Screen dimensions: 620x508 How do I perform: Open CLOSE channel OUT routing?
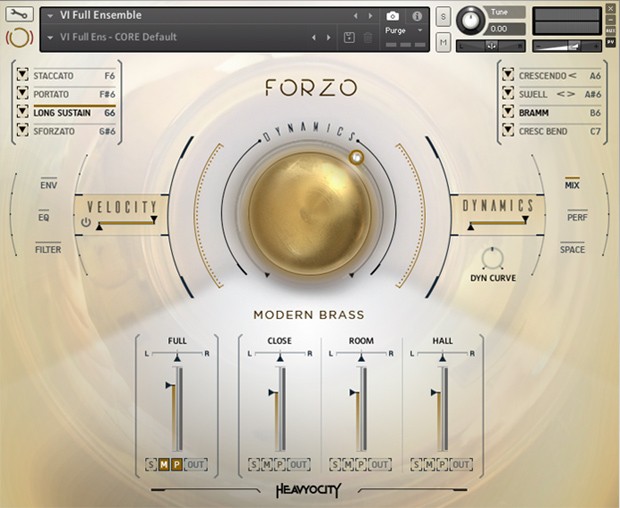pos(299,465)
